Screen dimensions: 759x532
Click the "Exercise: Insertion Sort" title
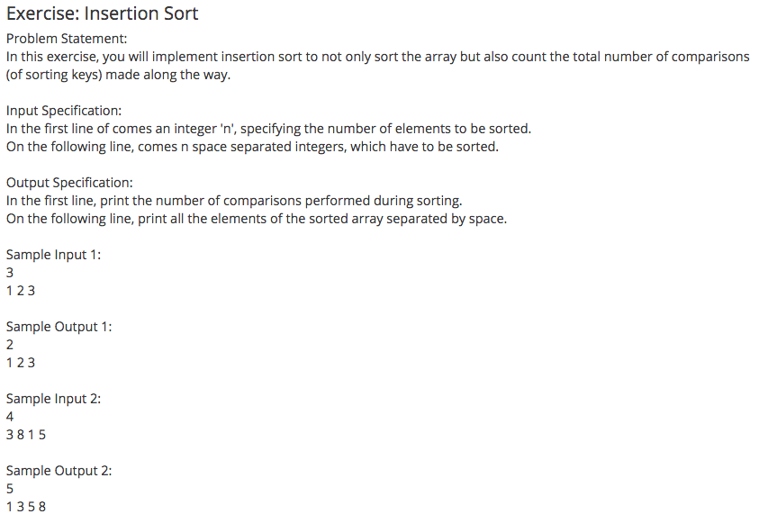[x=103, y=14]
